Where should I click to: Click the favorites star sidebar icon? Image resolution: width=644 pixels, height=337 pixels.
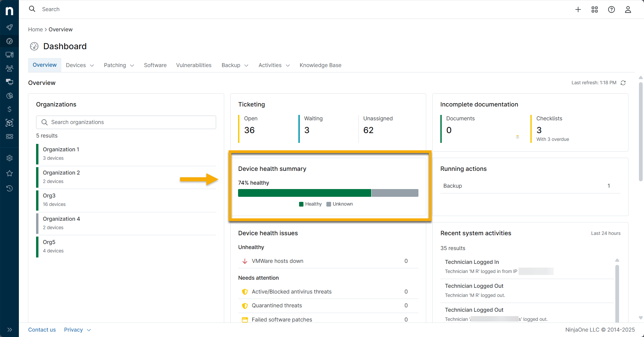[9, 173]
